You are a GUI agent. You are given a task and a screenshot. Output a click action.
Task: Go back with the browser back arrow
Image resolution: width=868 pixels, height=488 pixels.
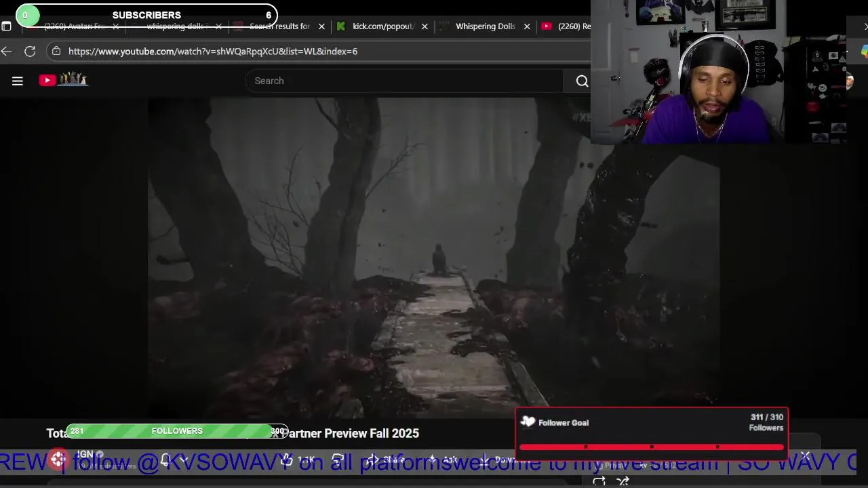point(7,52)
